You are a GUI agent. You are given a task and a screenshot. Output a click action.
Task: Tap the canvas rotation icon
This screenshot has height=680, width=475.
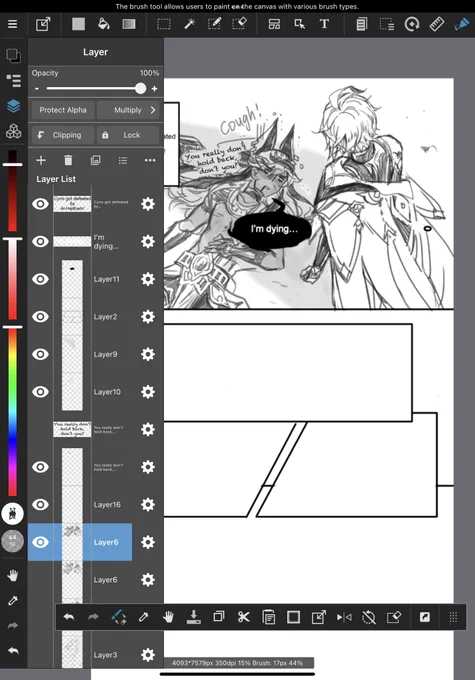(x=412, y=24)
